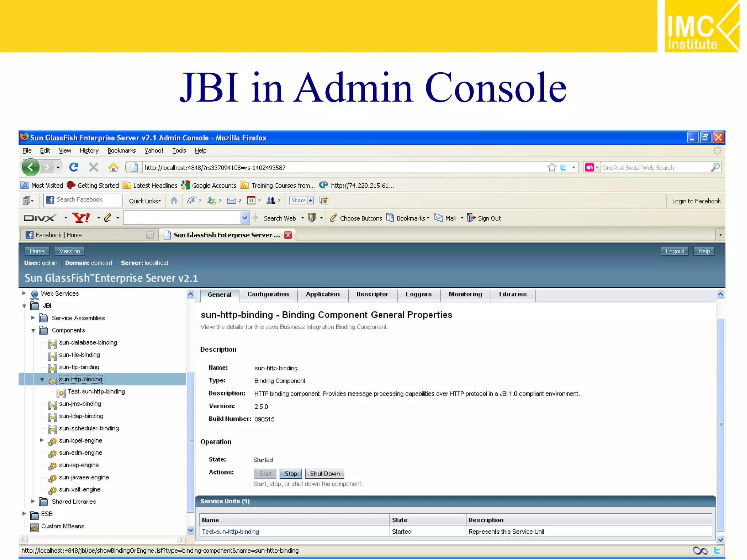The image size is (747, 560).
Task: Click the Yahoo Y! toolbar icon
Action: click(x=81, y=218)
